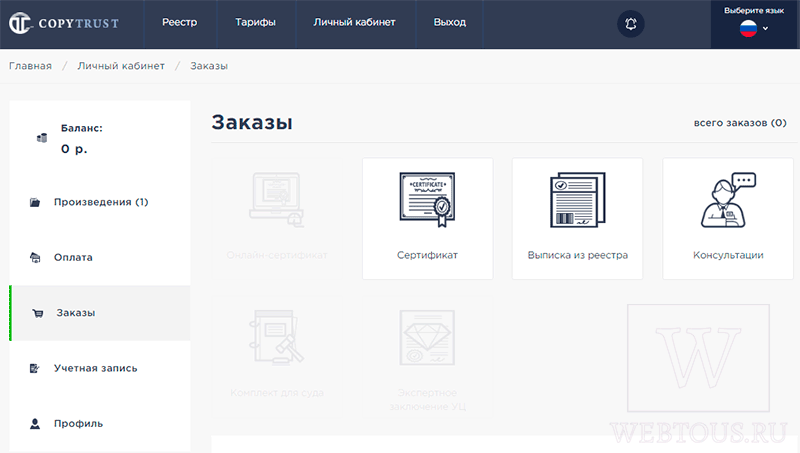
Task: Click the balance value 0 р.
Action: pos(74,149)
